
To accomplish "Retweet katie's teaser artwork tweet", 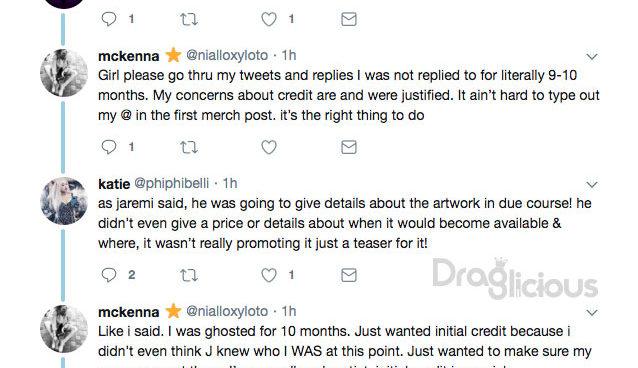I will 189,275.
